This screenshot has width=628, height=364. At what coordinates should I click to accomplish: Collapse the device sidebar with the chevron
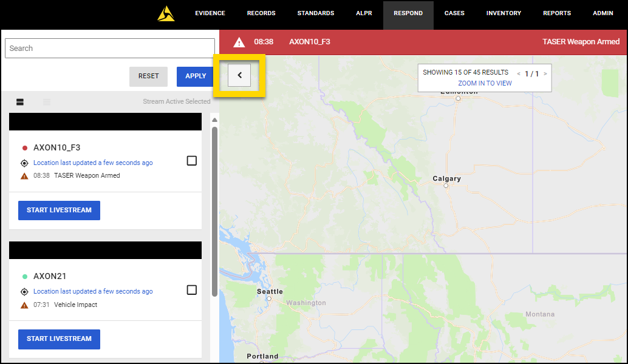[239, 75]
